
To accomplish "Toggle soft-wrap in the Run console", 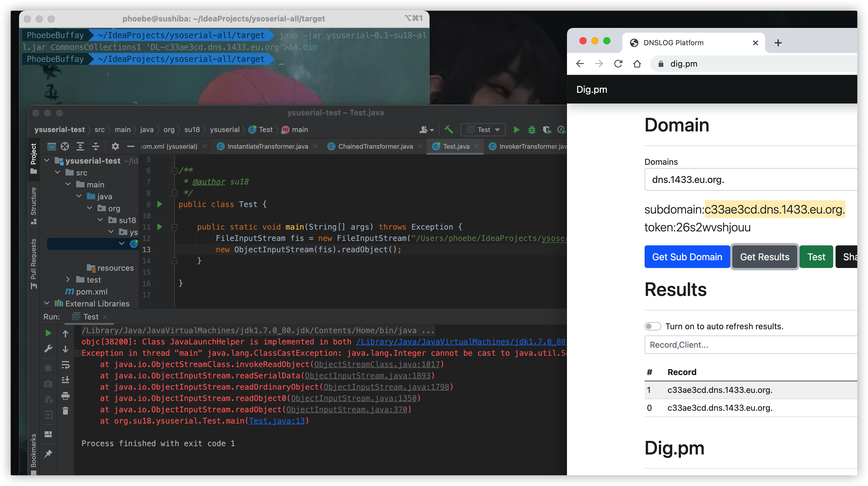I will tap(65, 365).
